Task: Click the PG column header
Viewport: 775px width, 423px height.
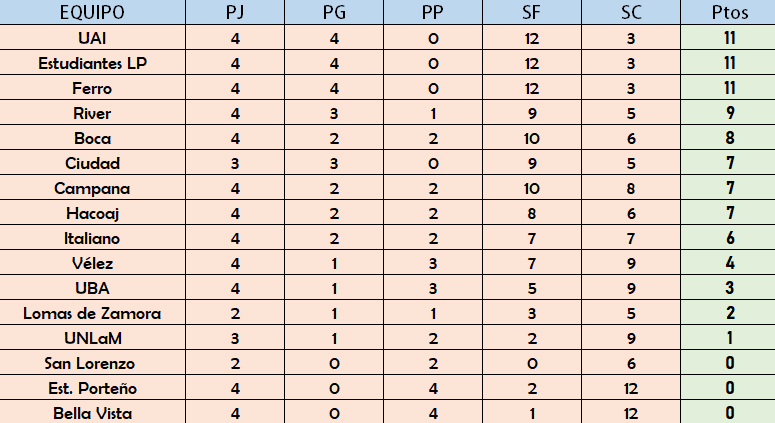Action: (x=334, y=12)
